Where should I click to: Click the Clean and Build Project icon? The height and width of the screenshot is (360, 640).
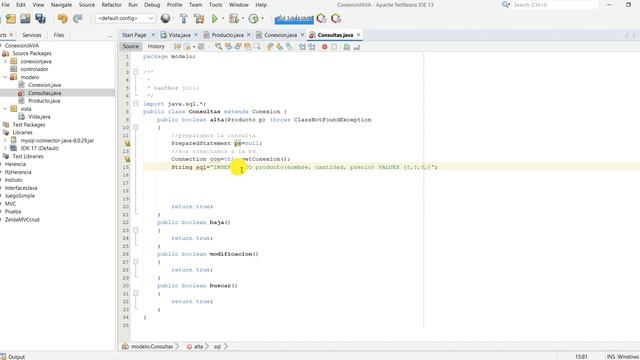[199, 19]
